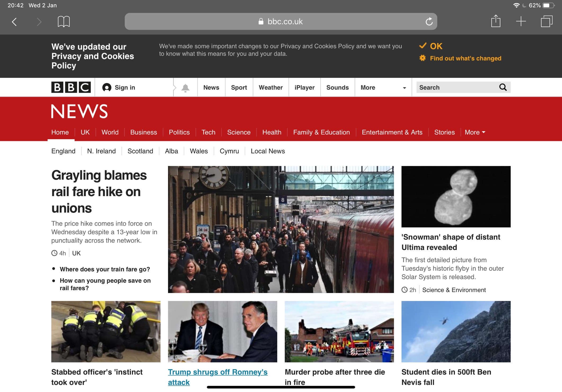Viewport: 562px width, 392px height.
Task: Click the search magnifying glass icon
Action: pos(503,87)
